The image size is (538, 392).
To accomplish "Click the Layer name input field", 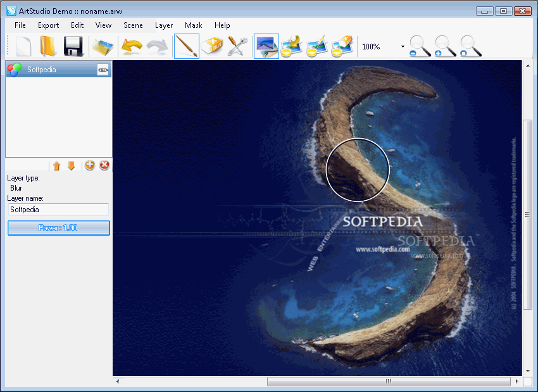I will coord(58,210).
